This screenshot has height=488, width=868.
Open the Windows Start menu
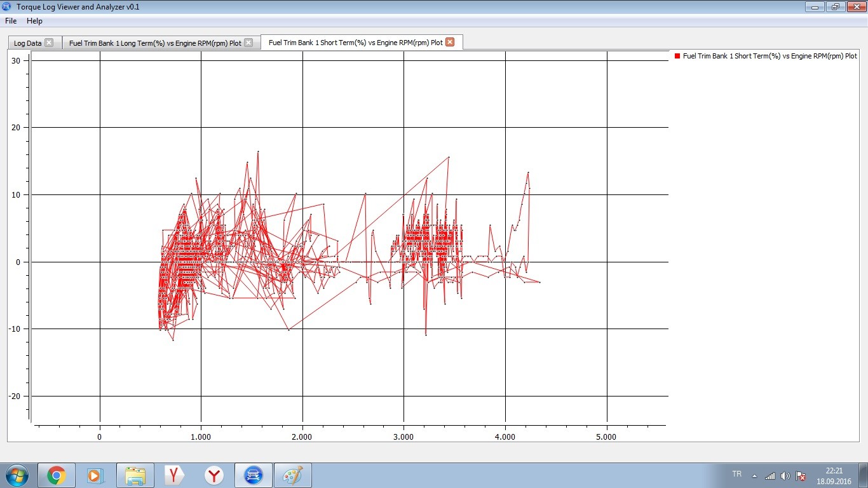(16, 475)
